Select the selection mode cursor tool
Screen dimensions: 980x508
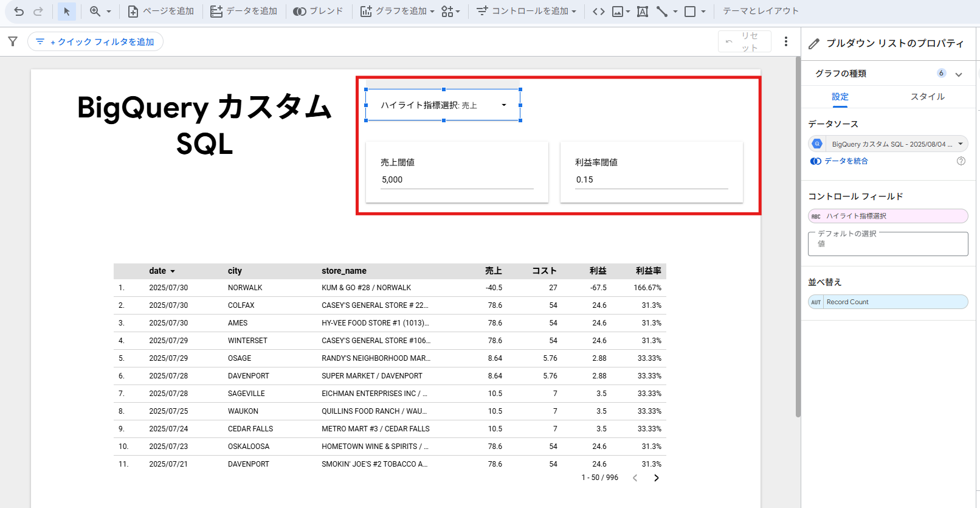click(67, 11)
